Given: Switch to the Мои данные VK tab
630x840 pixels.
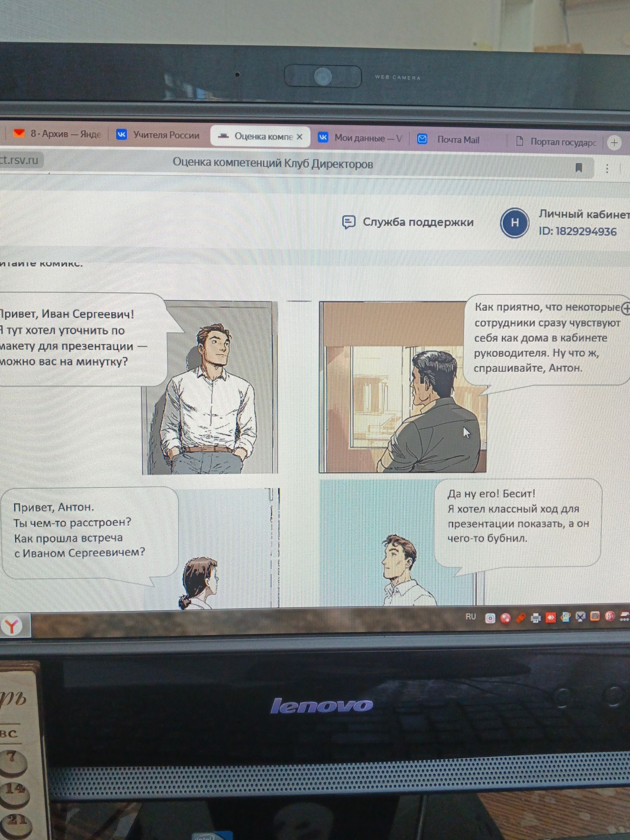Looking at the screenshot, I should (360, 138).
